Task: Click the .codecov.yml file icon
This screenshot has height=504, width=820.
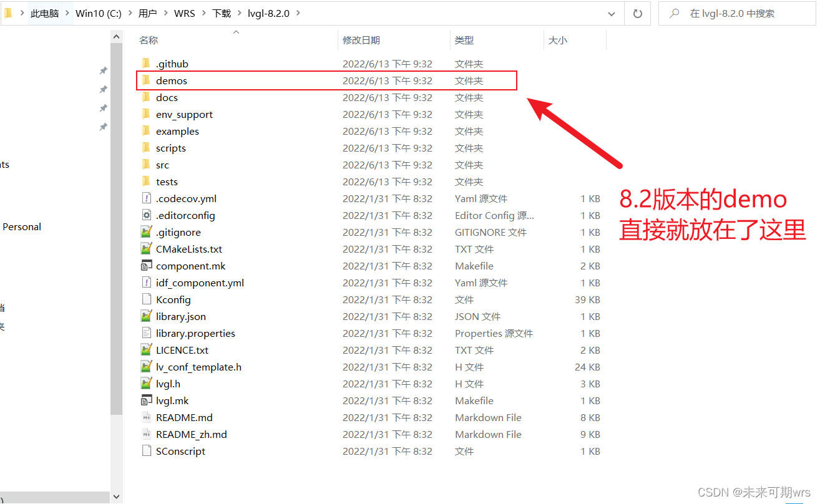Action: (146, 198)
